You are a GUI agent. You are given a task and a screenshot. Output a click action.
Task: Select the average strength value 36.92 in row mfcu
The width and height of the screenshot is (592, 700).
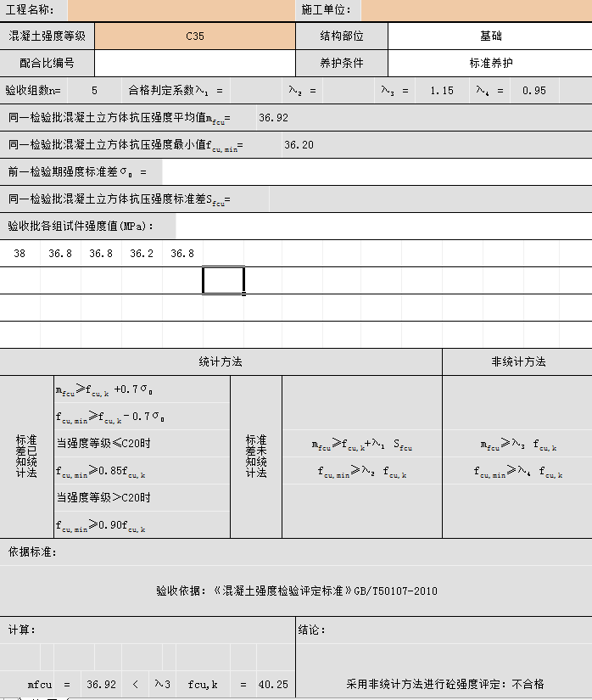point(273,118)
